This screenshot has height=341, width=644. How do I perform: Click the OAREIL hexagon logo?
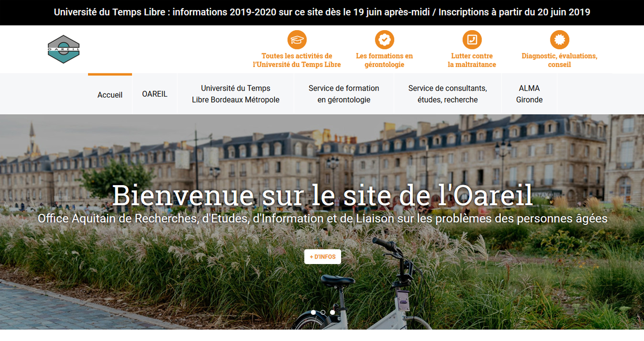[64, 49]
